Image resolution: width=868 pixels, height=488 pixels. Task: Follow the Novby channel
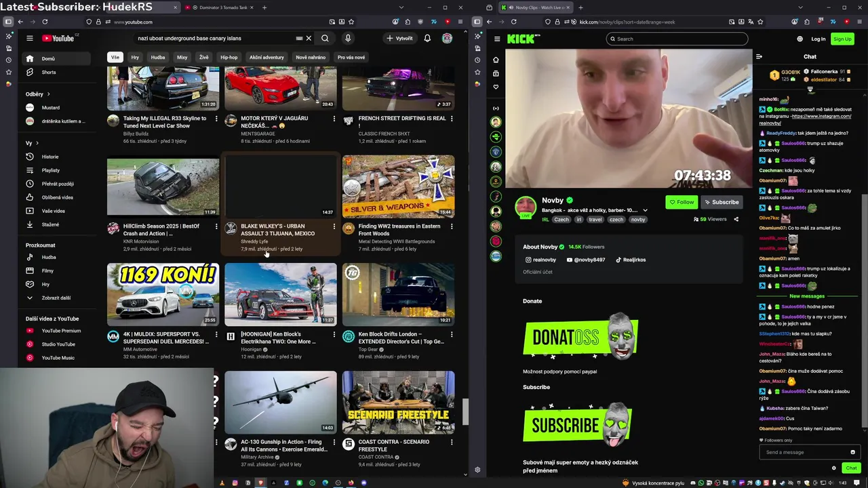(682, 202)
